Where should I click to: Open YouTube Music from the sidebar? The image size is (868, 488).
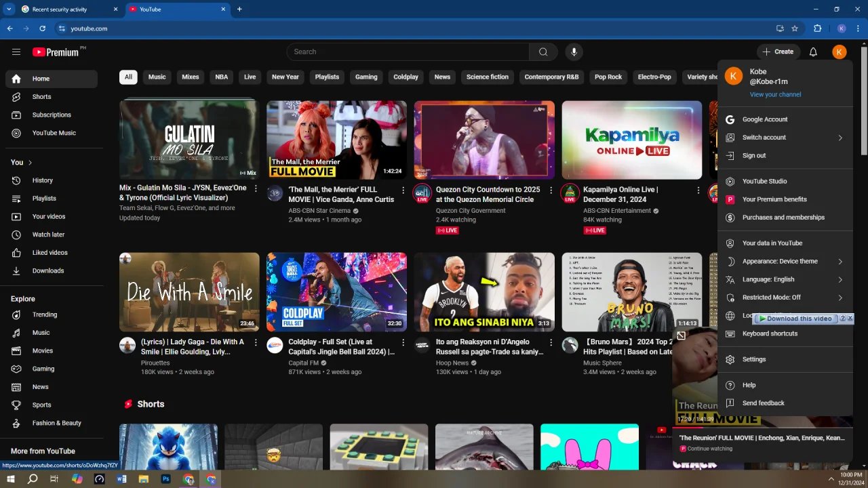pyautogui.click(x=52, y=133)
